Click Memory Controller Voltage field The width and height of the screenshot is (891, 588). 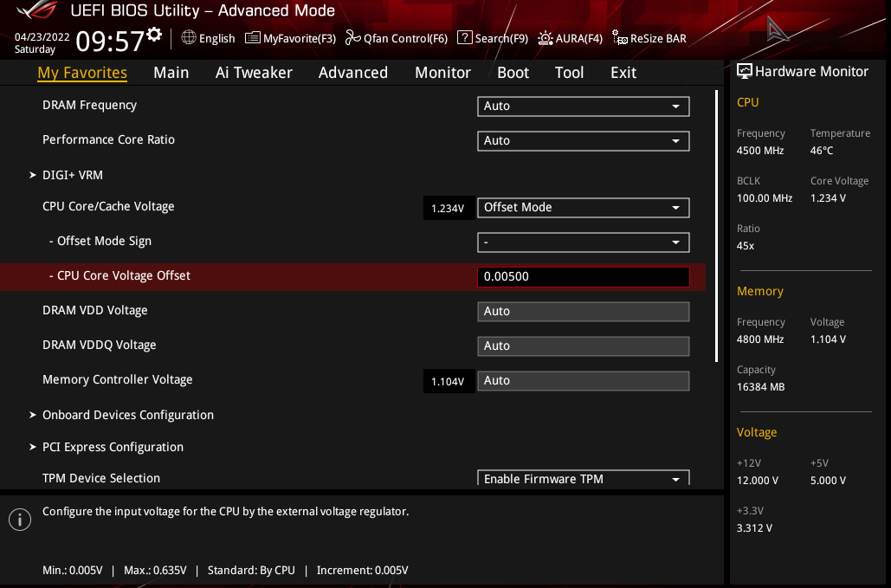pyautogui.click(x=583, y=381)
